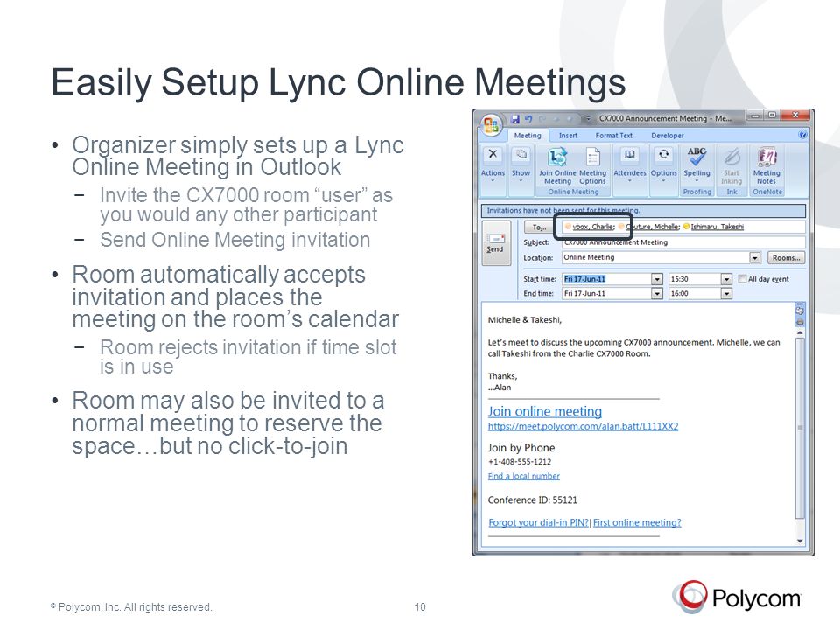Click the Join by Phone heading

[x=521, y=448]
